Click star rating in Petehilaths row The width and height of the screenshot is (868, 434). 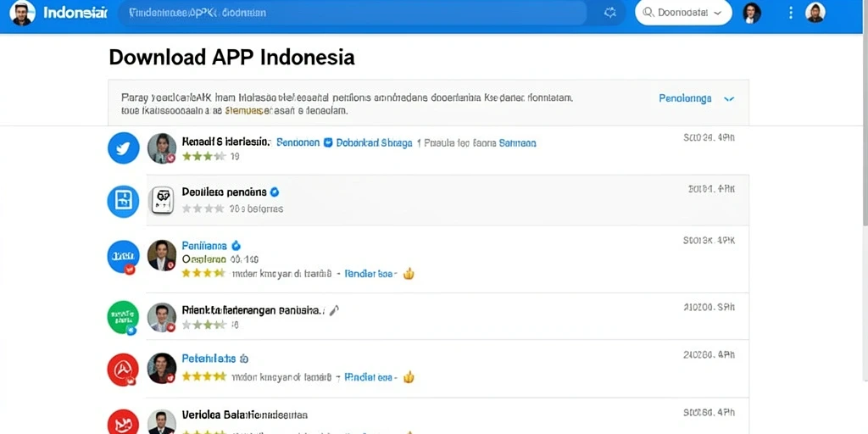click(203, 377)
